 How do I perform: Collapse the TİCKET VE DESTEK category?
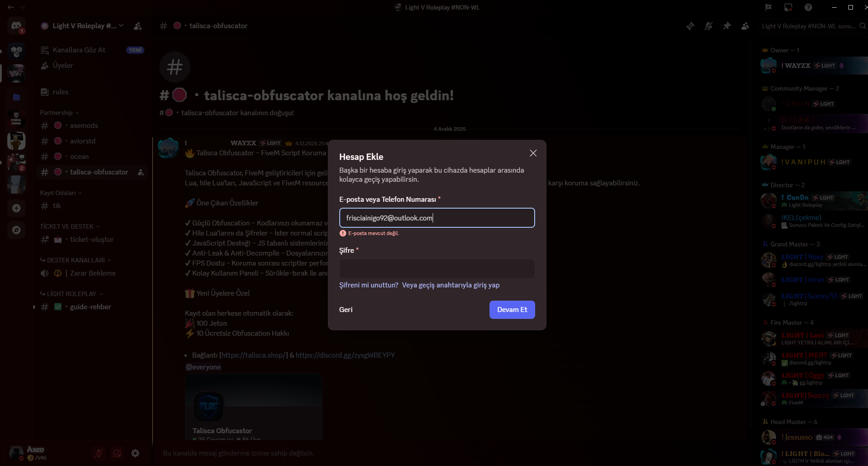[x=70, y=226]
